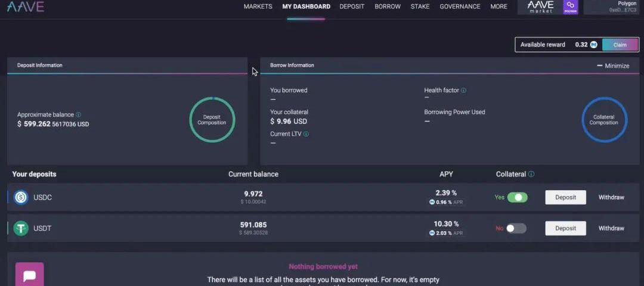Enable USDT collateral switch
Screen dimensions: 644x286
point(516,228)
